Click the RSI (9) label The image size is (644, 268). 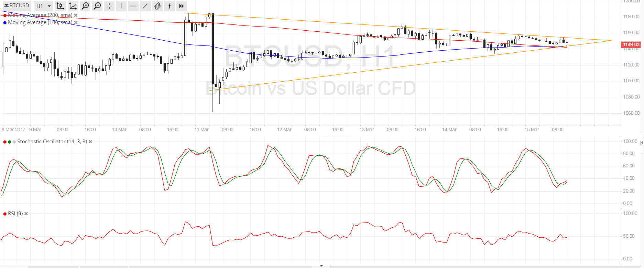(15, 214)
